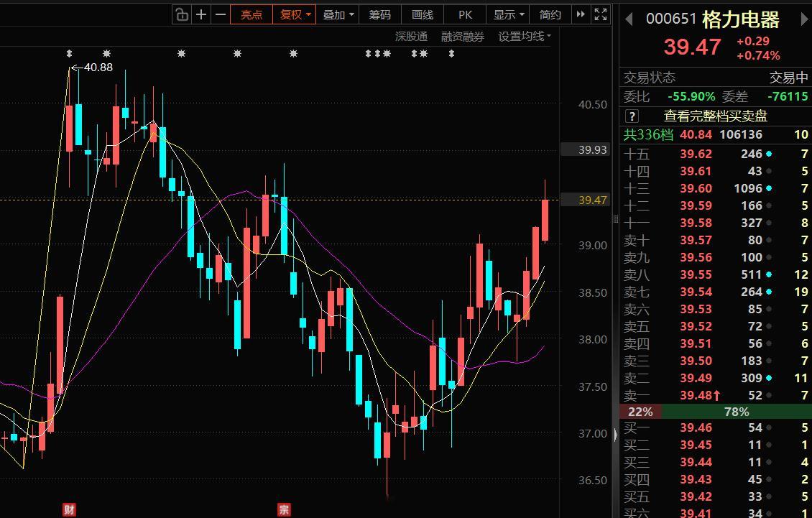812x518 pixels.
Task: Click the side panel collapse arrow handle
Action: click(615, 434)
